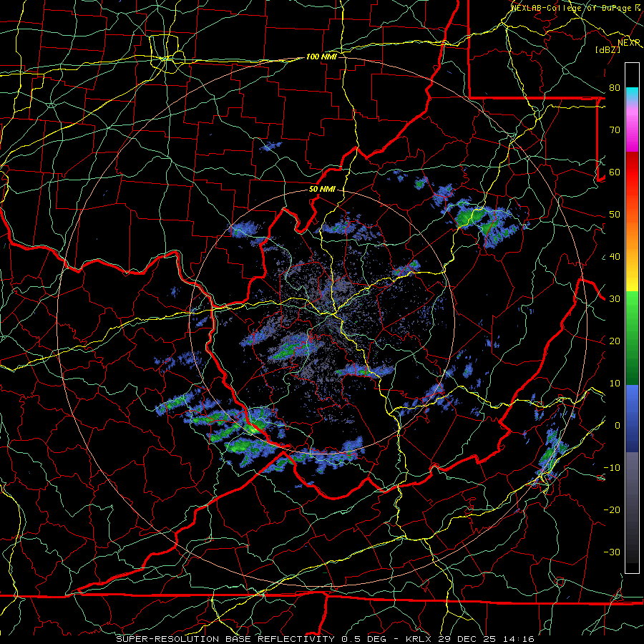
Task: Click the 40 value on the dBZ scale
Action: [615, 257]
